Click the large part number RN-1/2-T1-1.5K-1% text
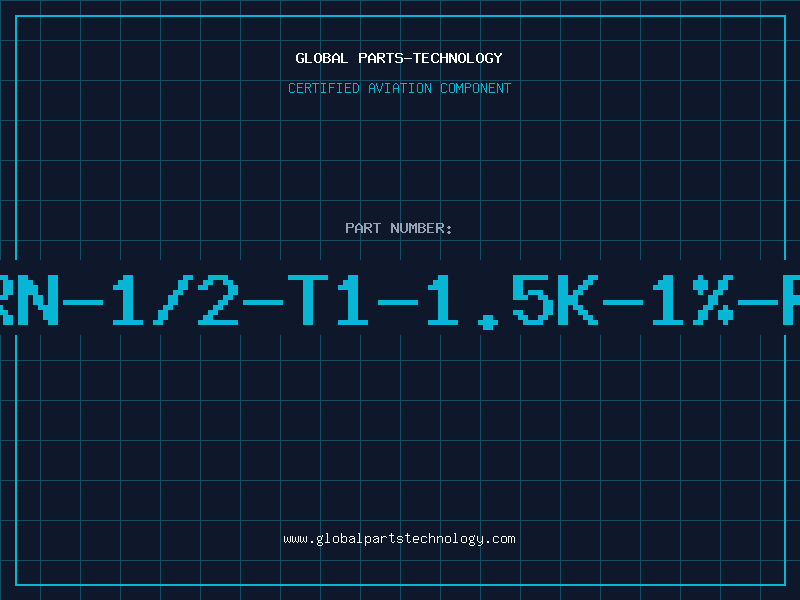The image size is (800, 600). pos(400,301)
